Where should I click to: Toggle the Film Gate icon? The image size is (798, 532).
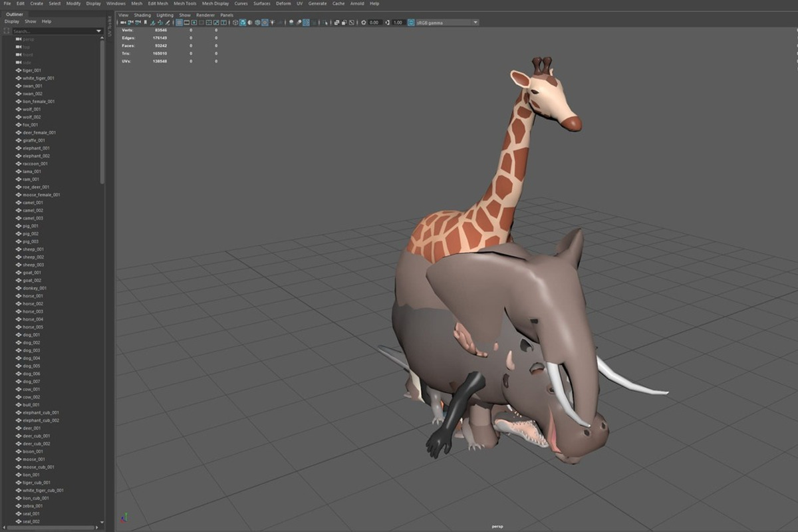[x=187, y=23]
